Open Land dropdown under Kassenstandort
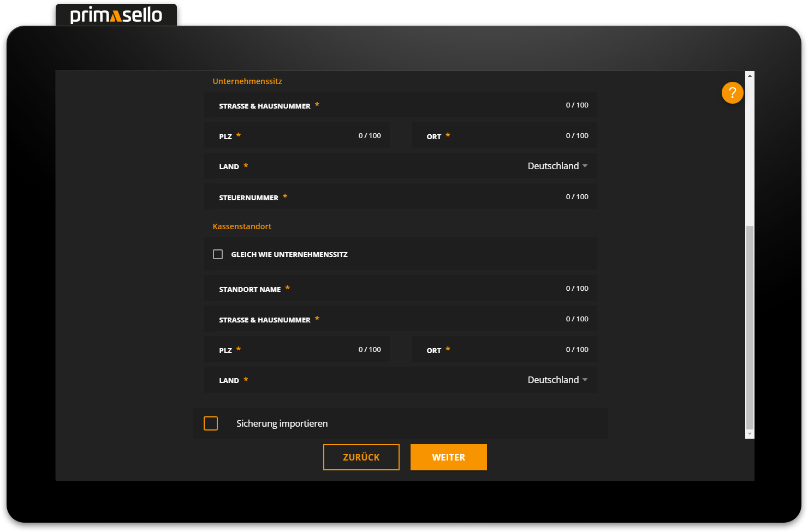Image resolution: width=808 pixels, height=532 pixels. click(x=557, y=380)
